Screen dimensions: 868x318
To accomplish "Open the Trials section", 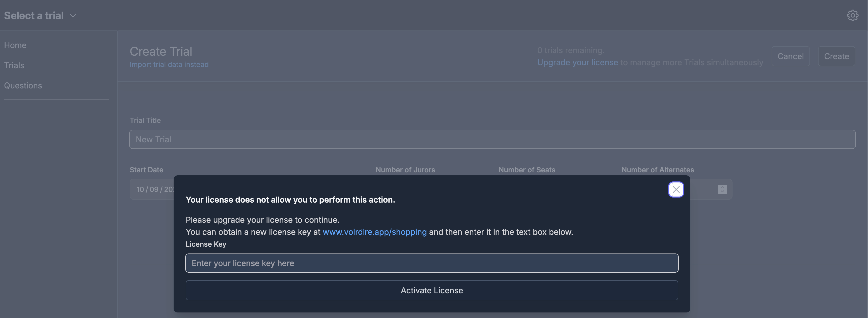I will (14, 65).
